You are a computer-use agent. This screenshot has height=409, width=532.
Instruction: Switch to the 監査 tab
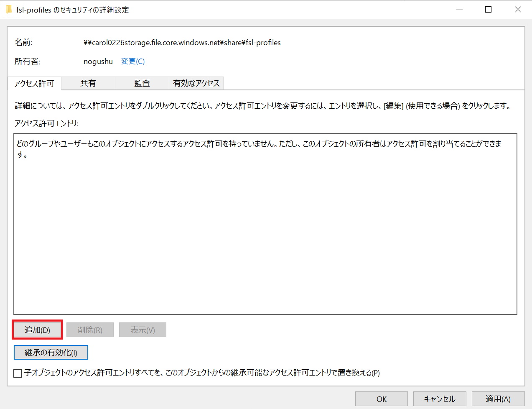(142, 83)
